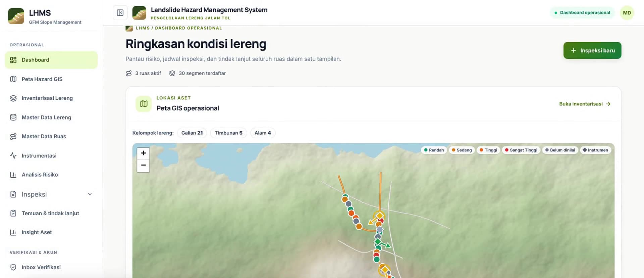Go to Instrumentasi page

click(x=51, y=155)
